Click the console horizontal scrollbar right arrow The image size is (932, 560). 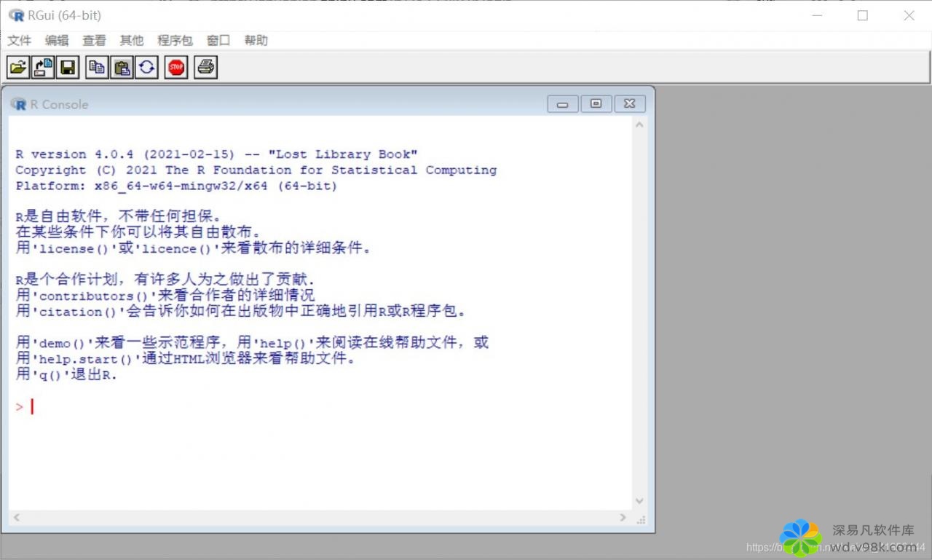point(623,517)
